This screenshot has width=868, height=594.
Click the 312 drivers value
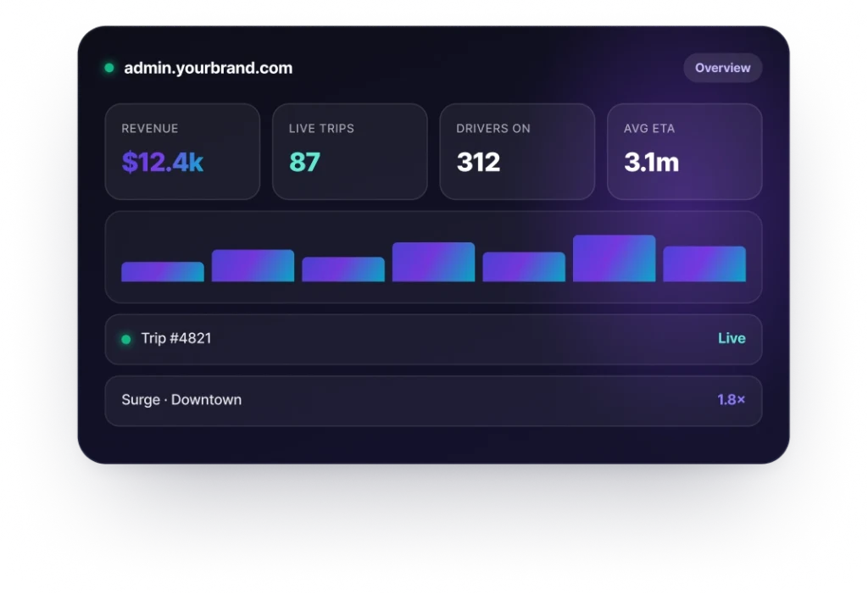[x=478, y=162]
